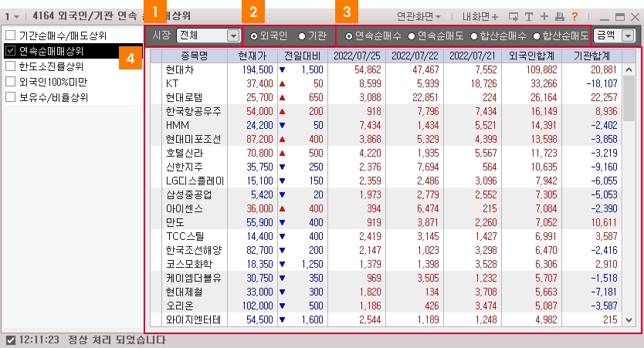644x348 pixels.
Task: Click the 2022/07/22 column header
Action: [x=415, y=56]
